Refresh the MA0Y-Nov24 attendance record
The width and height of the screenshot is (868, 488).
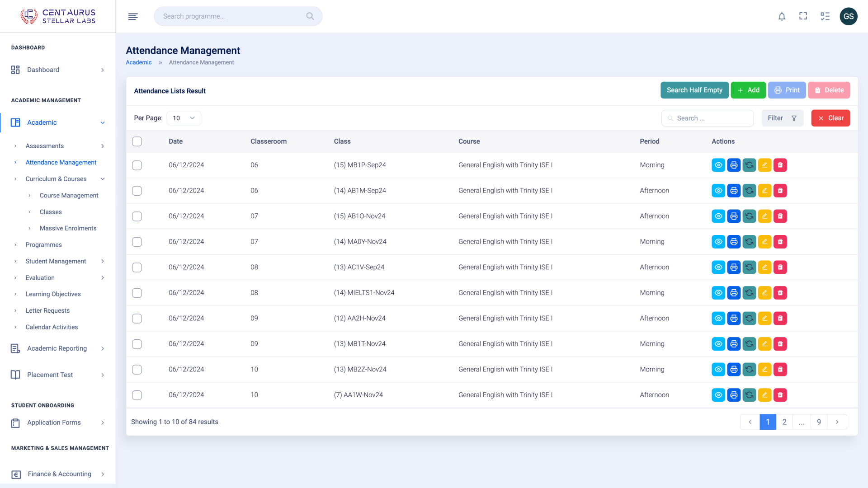tap(749, 241)
